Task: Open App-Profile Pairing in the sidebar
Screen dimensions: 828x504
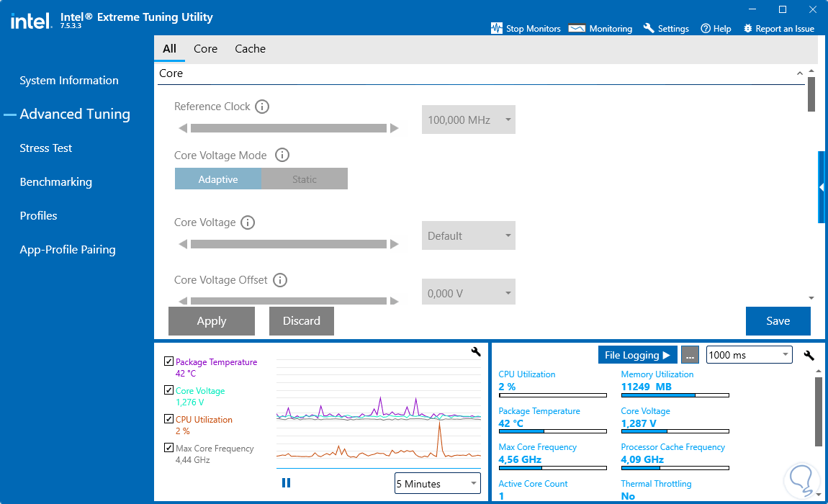Action: point(68,249)
